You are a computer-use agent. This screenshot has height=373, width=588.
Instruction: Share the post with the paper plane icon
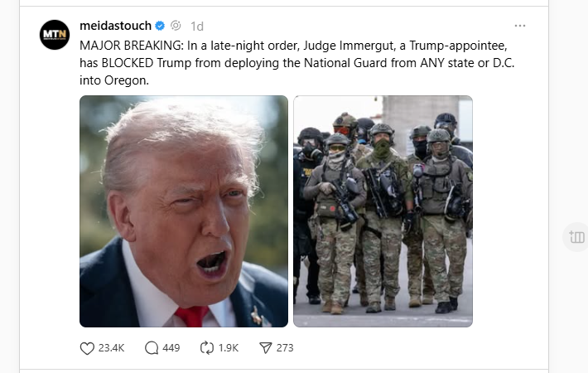point(266,348)
